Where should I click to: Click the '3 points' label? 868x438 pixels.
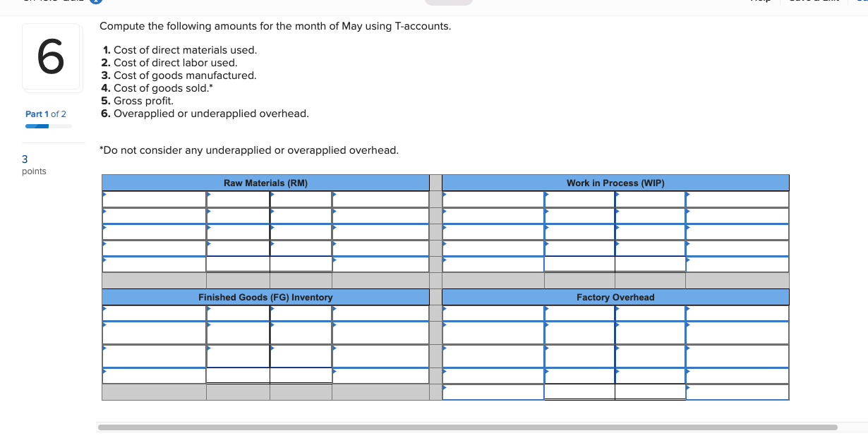[x=34, y=165]
